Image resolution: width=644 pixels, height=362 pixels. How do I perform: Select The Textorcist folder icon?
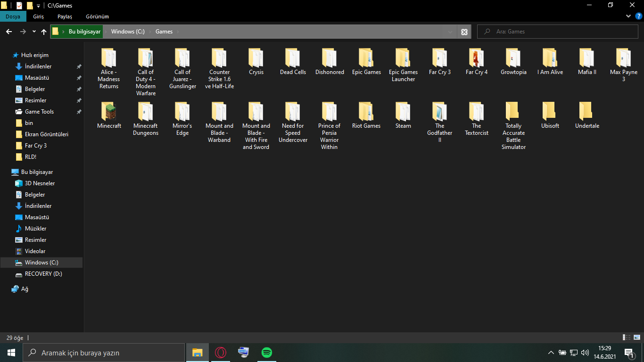(476, 111)
